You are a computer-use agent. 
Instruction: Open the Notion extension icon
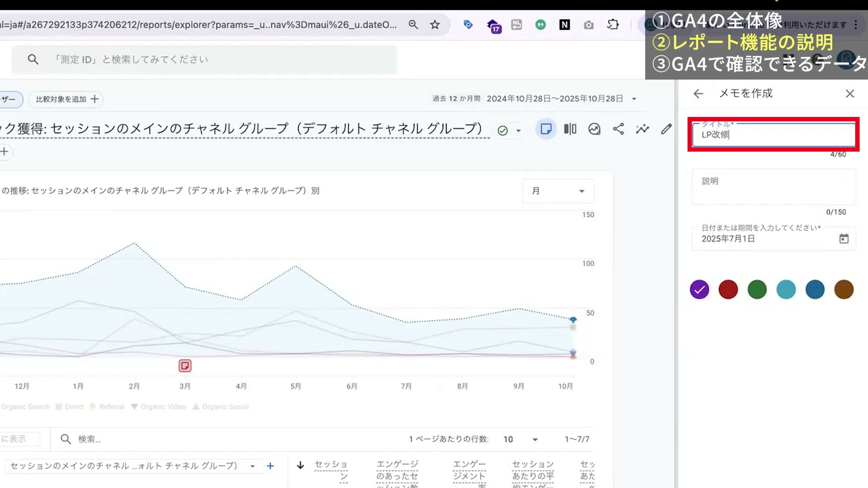click(565, 24)
